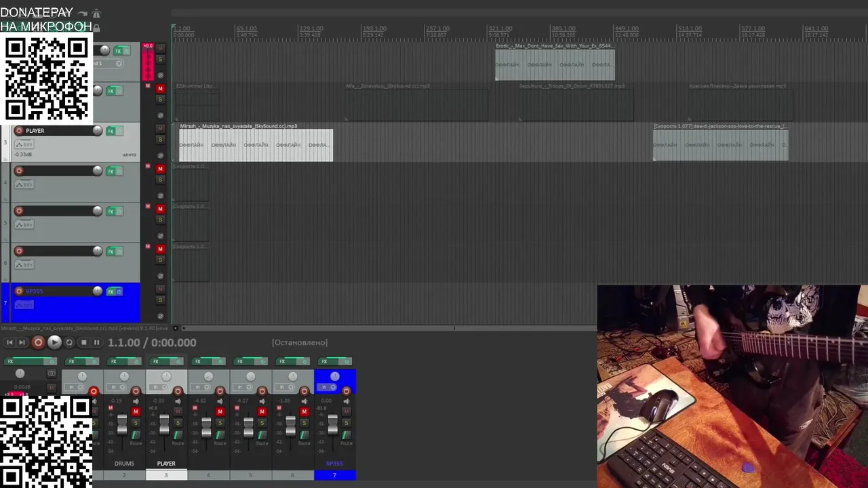Pause playback with transport pause button
The width and height of the screenshot is (868, 488).
click(96, 343)
